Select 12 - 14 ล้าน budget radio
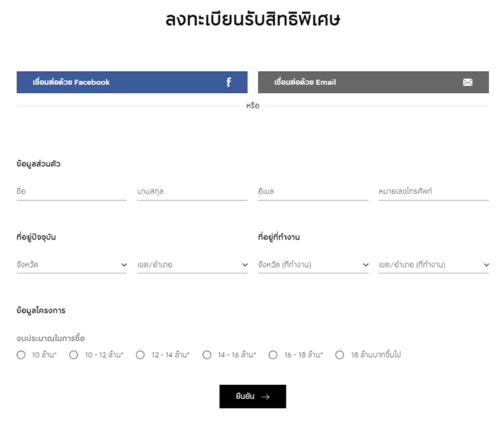The height and width of the screenshot is (422, 504). tap(140, 355)
